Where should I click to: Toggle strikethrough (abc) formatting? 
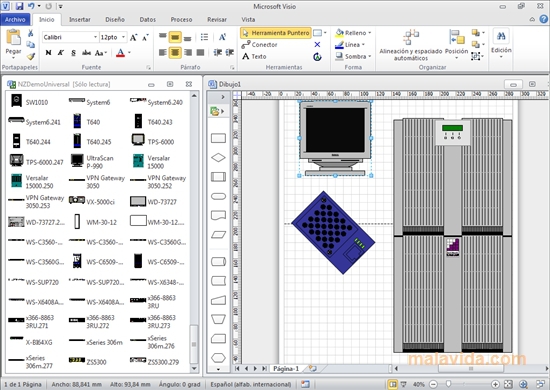[x=86, y=53]
